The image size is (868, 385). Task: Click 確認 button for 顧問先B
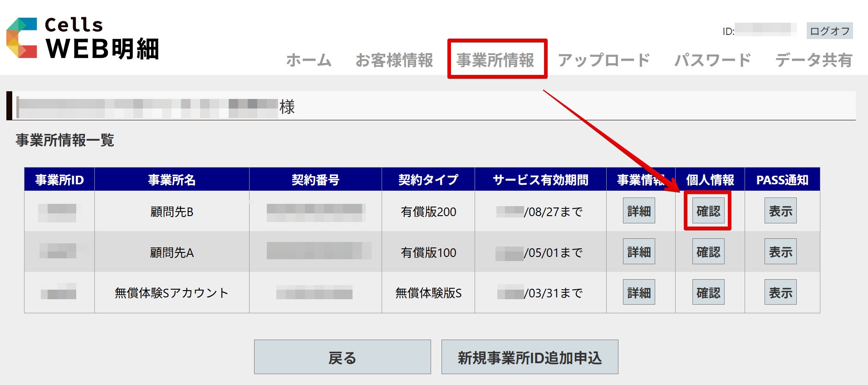click(x=708, y=211)
